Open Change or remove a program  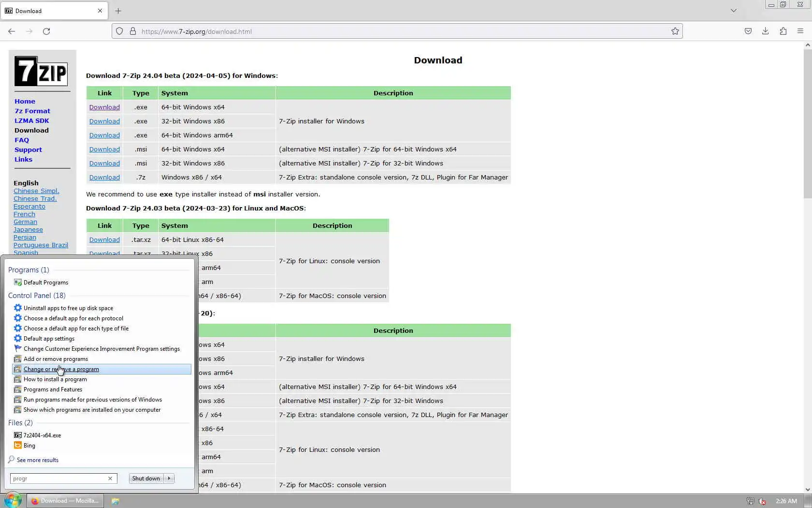coord(101,369)
